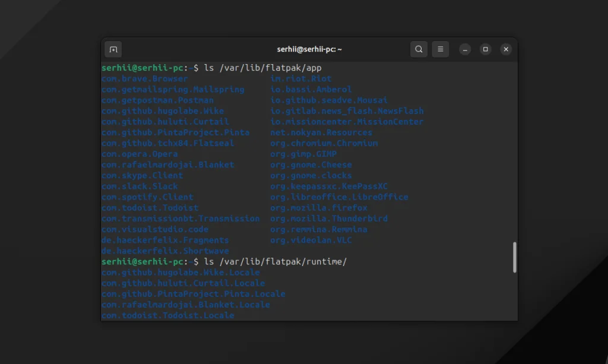Screen dimensions: 608x364
Task: Click the com.visualstudio.code entry
Action: (x=155, y=229)
